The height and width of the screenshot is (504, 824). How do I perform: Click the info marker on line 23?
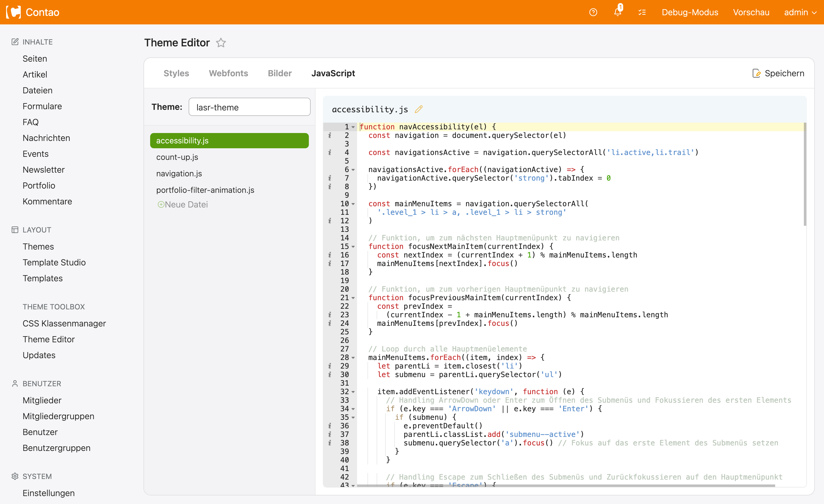pos(330,315)
